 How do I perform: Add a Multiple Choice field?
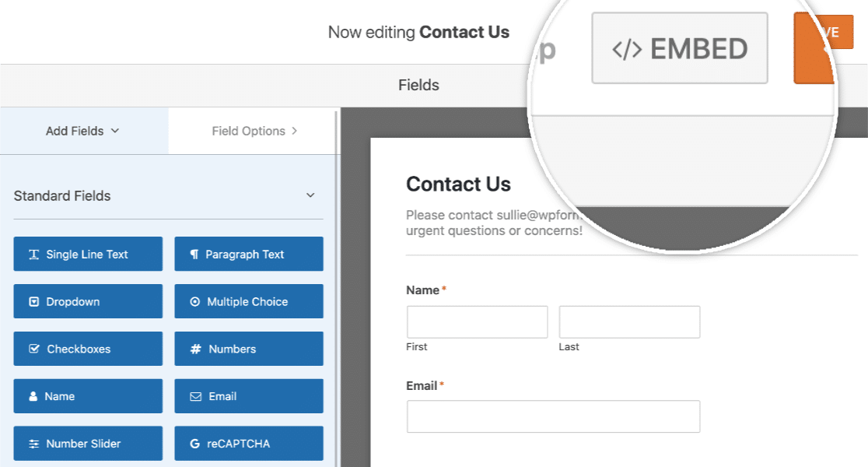pyautogui.click(x=249, y=301)
